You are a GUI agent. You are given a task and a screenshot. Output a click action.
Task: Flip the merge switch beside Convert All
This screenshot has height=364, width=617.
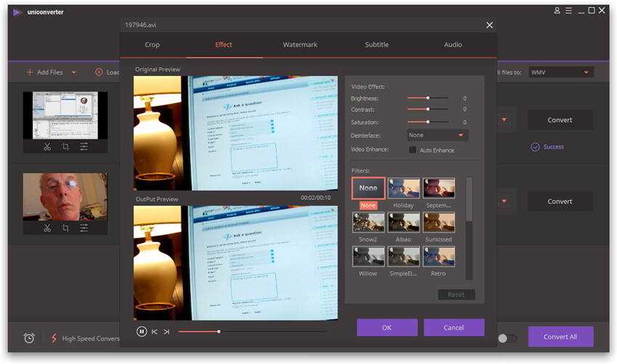[507, 338]
